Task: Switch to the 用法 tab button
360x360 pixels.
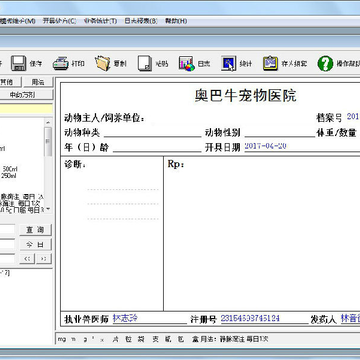Action: tap(38, 82)
